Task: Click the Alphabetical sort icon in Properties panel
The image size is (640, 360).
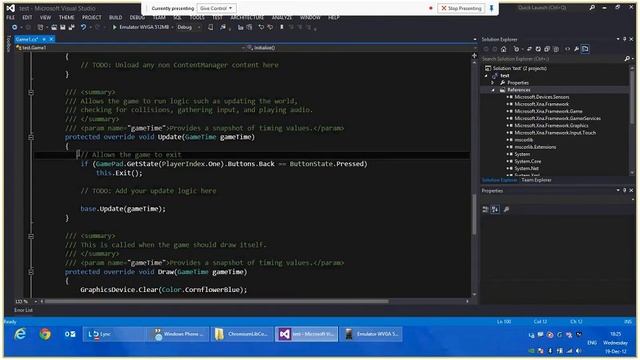Action: [x=495, y=209]
